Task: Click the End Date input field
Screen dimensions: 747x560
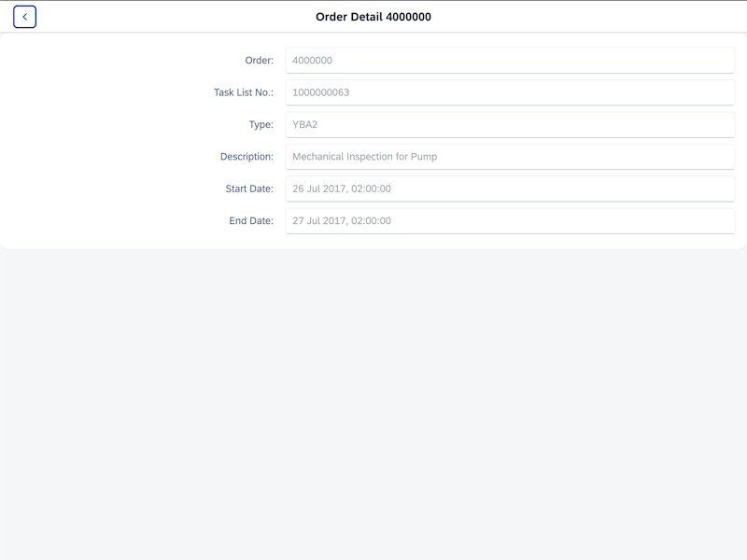Action: 510,221
